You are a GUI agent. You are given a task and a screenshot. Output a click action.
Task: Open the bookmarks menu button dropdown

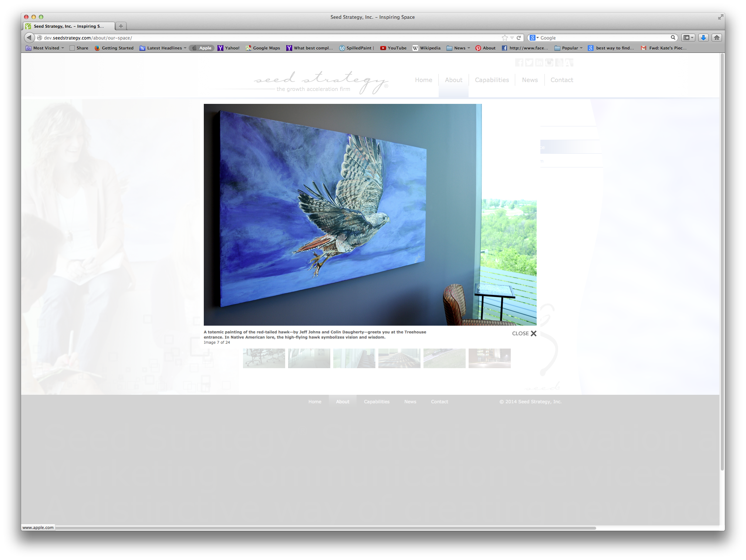[x=688, y=38]
